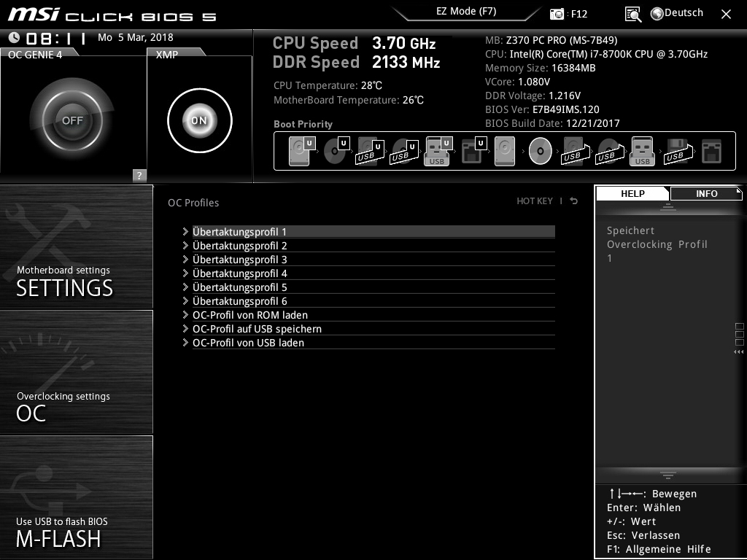
Task: Select the first UEFI hard disk boot device
Action: [302, 151]
